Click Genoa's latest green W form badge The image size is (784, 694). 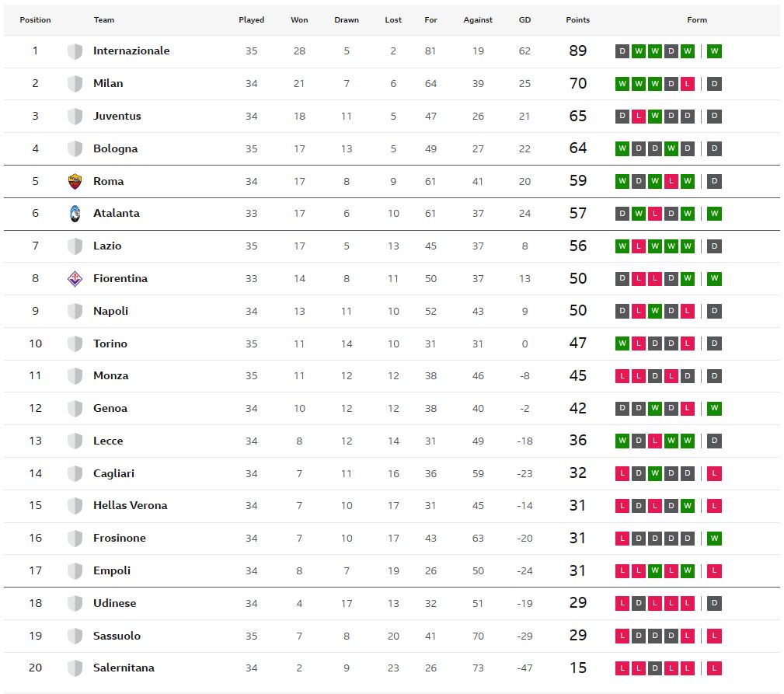715,408
